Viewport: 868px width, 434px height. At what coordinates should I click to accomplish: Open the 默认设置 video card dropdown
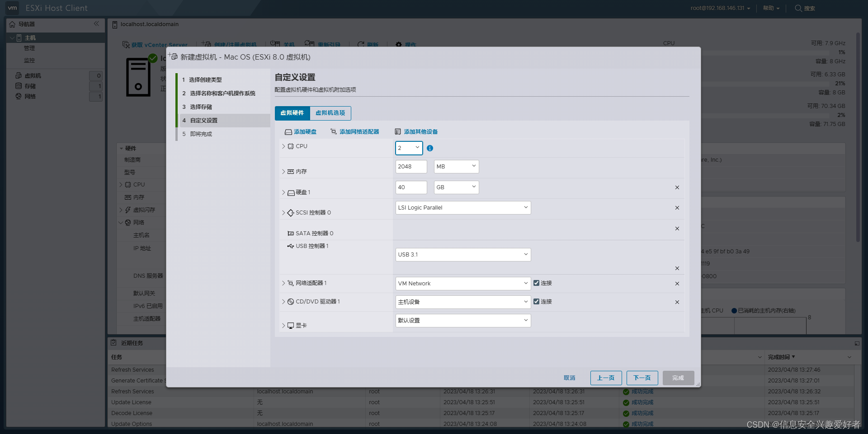coord(463,321)
